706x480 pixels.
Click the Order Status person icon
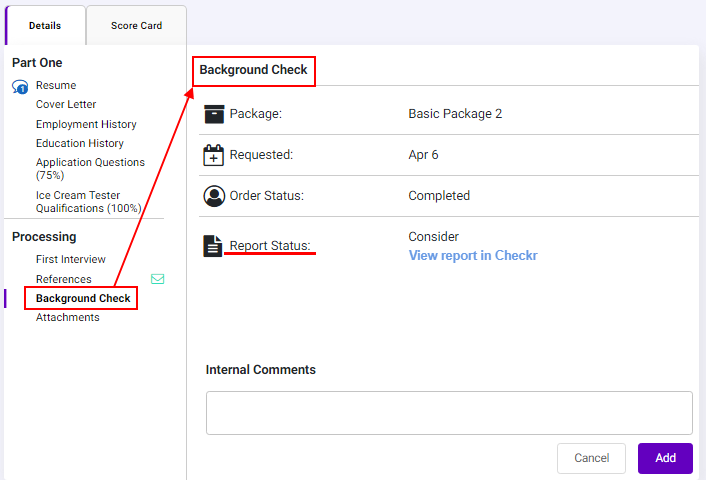(x=214, y=196)
